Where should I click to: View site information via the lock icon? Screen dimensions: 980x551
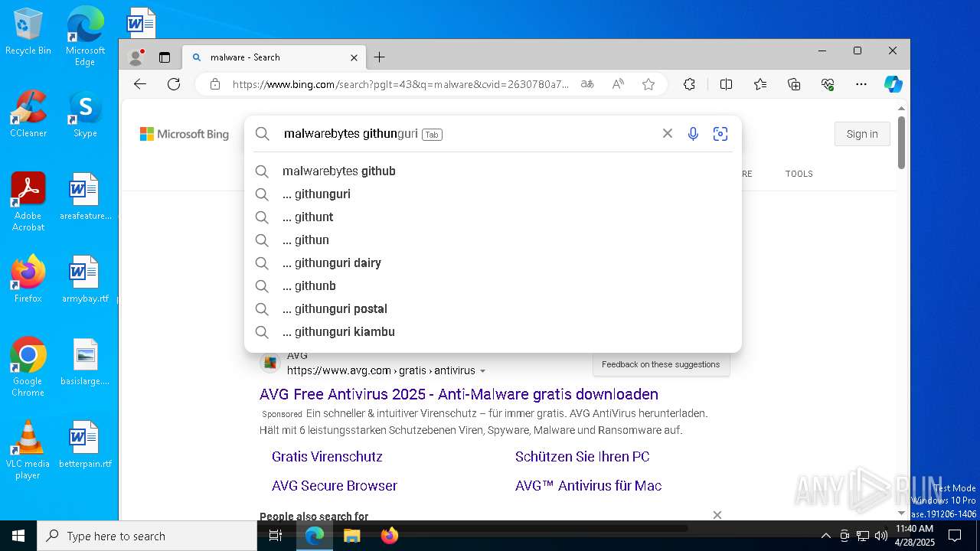coord(215,84)
